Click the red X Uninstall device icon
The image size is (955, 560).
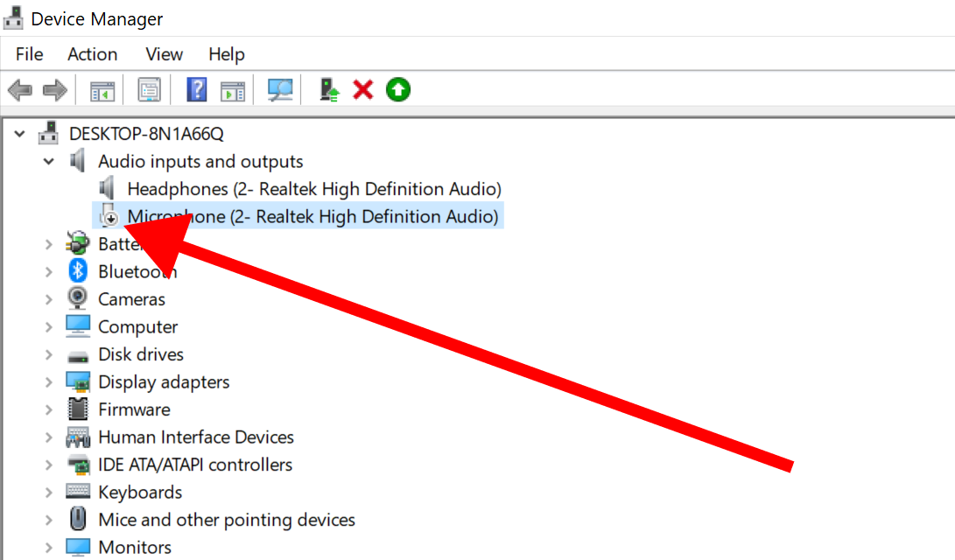(x=363, y=89)
